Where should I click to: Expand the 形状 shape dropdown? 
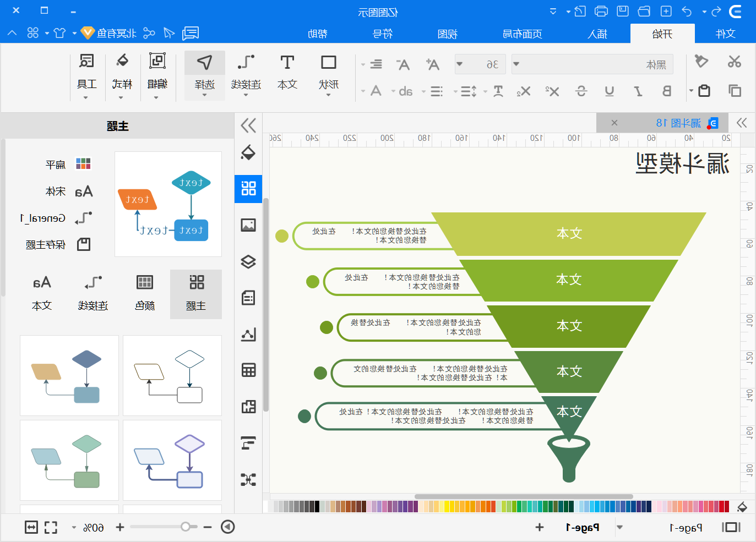pyautogui.click(x=328, y=95)
